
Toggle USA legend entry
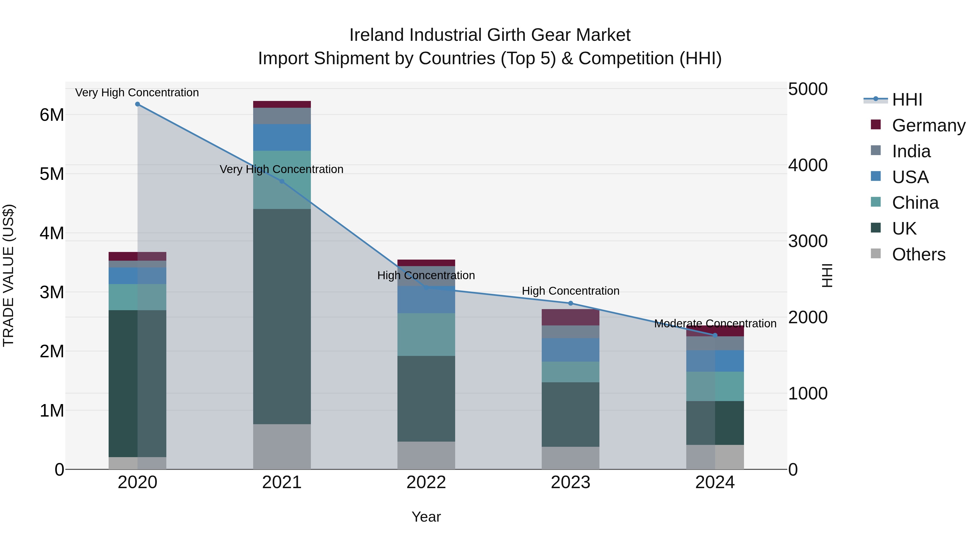pos(900,177)
